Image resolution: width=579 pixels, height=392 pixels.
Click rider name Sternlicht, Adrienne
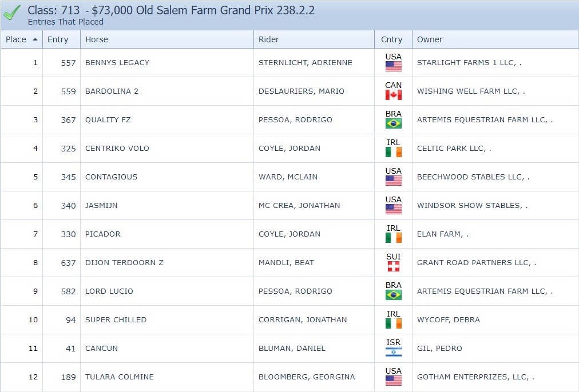(x=305, y=63)
